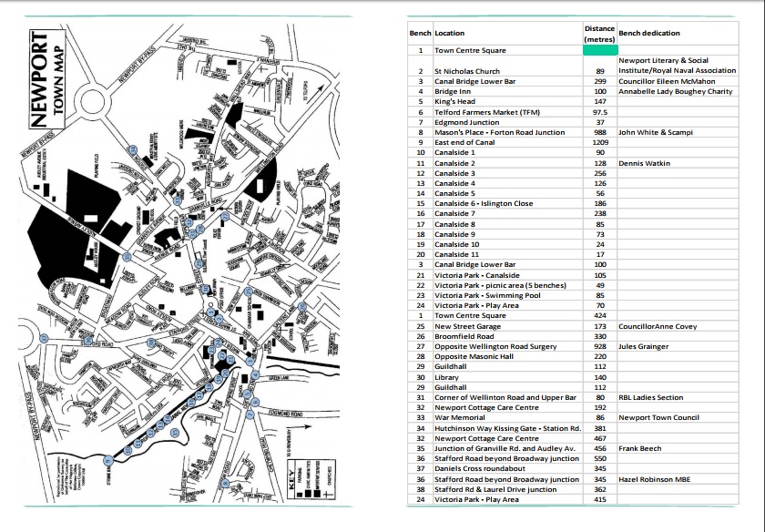Image resolution: width=765 pixels, height=532 pixels.
Task: Click the distance value 550
Action: 600,459
